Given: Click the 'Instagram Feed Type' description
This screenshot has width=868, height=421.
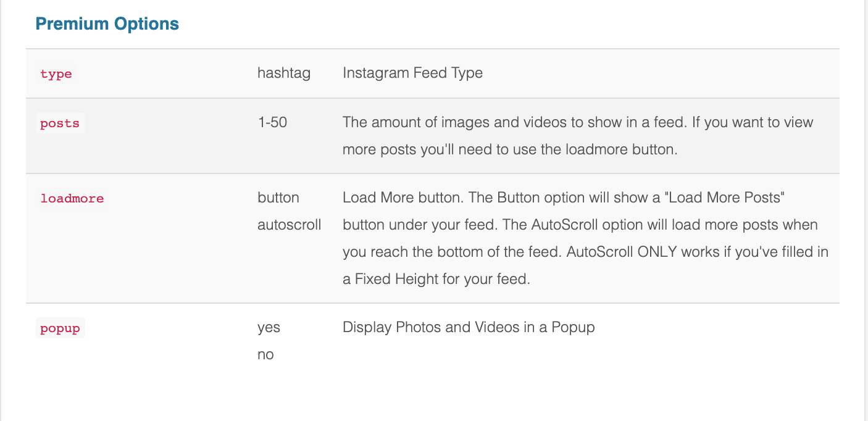Looking at the screenshot, I should point(412,73).
